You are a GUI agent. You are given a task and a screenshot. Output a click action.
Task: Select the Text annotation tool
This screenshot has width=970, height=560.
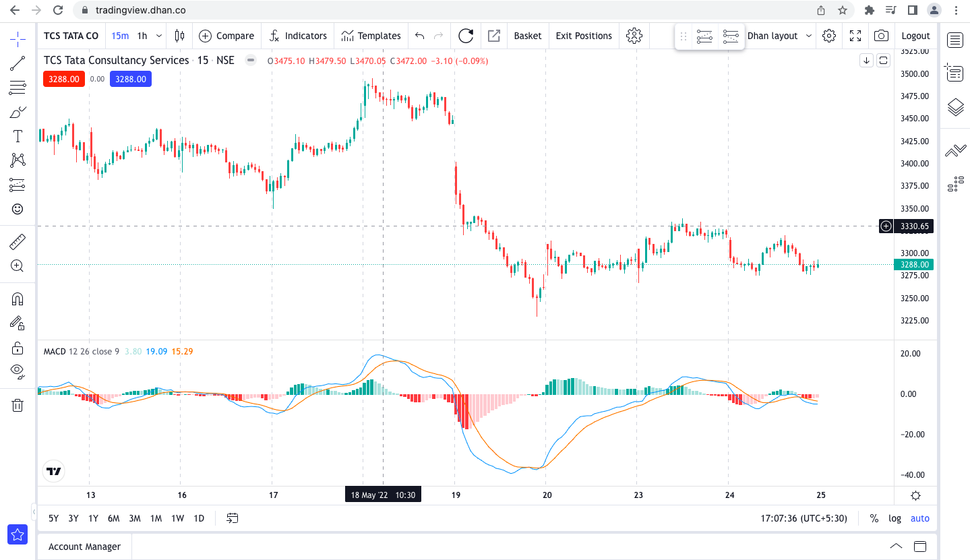(18, 136)
